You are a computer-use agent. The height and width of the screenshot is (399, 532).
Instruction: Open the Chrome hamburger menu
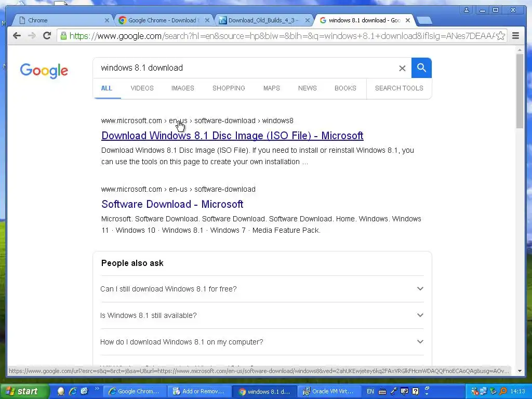515,36
